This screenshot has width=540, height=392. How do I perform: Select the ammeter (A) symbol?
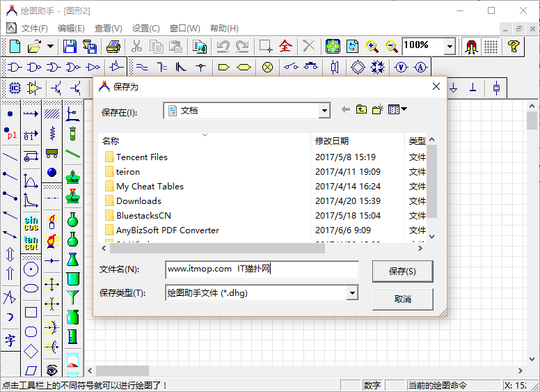click(x=420, y=67)
